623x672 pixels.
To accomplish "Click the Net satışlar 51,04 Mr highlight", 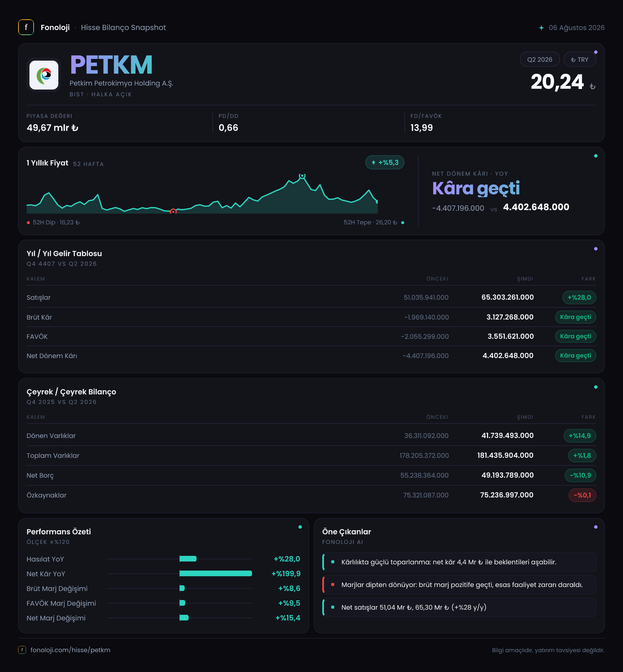I will point(459,607).
